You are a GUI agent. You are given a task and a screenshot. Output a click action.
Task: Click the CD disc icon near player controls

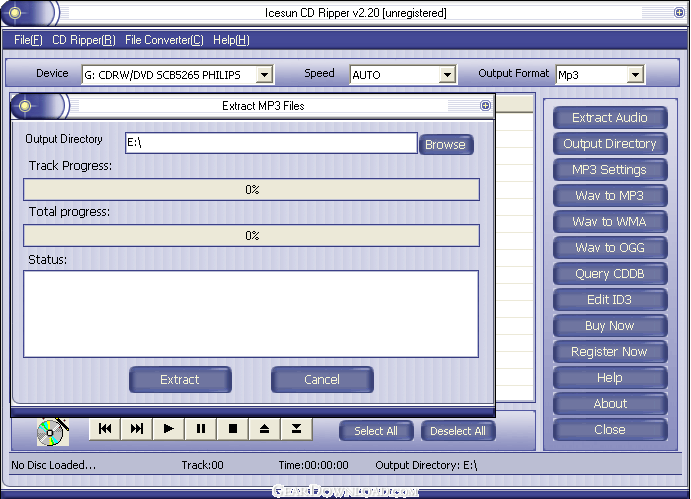coord(52,432)
